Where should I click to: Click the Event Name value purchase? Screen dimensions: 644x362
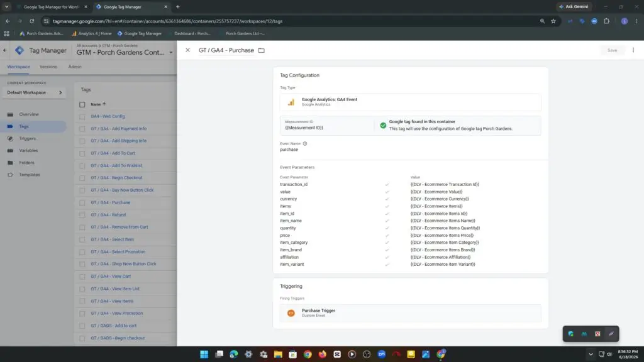[289, 150]
